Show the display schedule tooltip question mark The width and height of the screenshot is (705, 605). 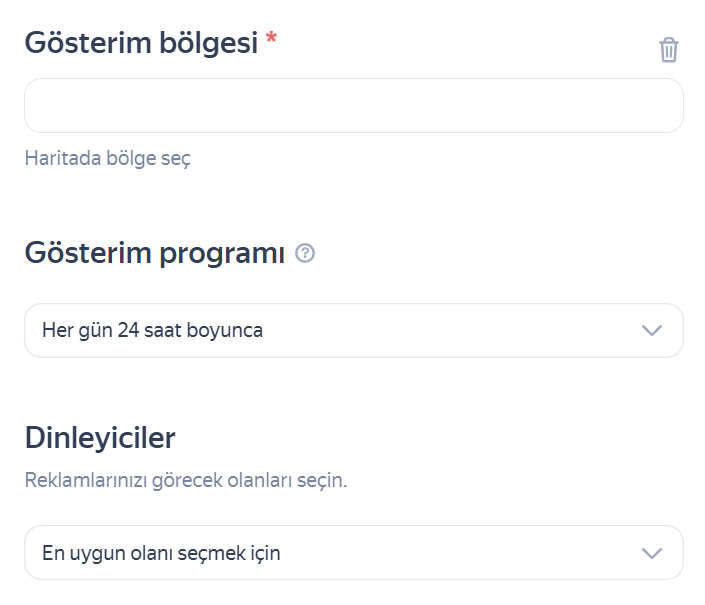306,254
